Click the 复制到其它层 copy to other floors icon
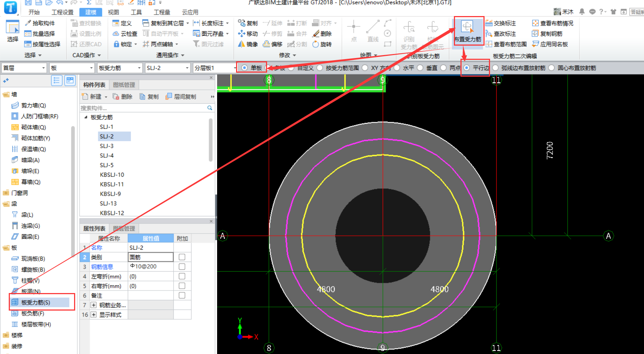This screenshot has height=354, width=644. coord(146,23)
